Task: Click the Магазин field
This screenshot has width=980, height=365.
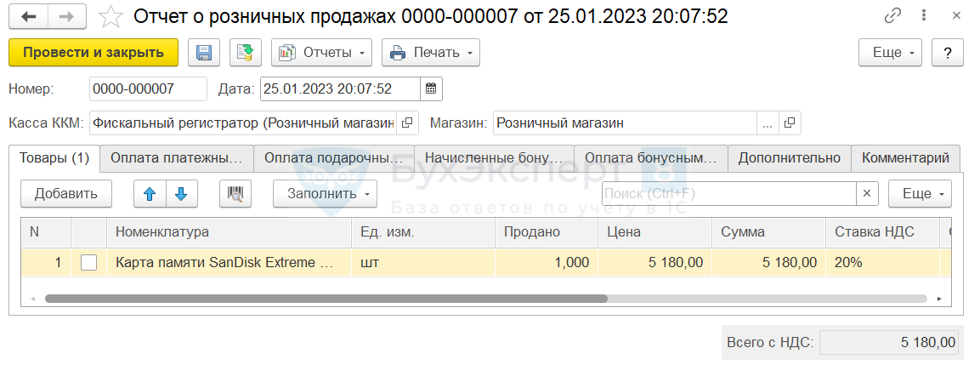Action: [625, 123]
